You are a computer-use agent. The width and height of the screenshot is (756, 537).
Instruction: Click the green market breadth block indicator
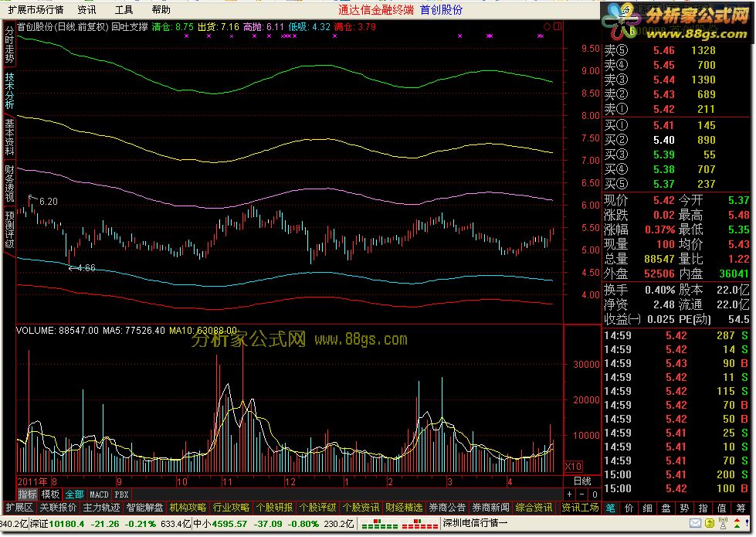click(379, 524)
